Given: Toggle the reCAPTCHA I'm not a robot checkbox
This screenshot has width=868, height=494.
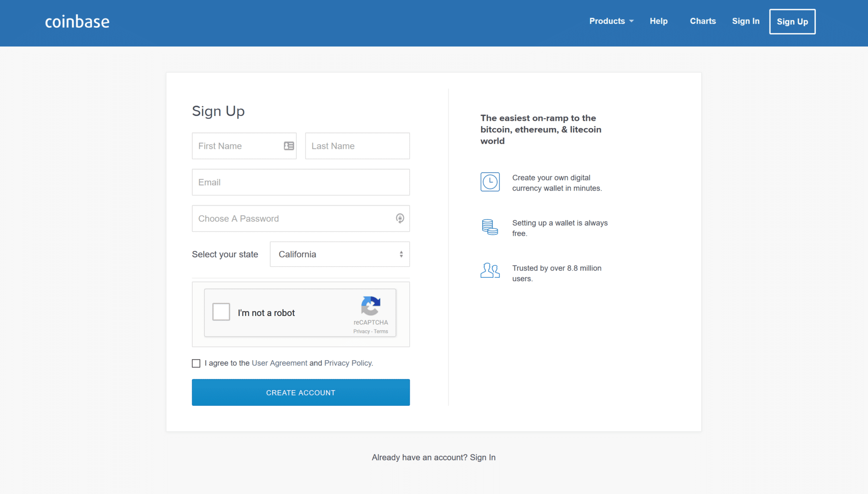Looking at the screenshot, I should point(221,313).
